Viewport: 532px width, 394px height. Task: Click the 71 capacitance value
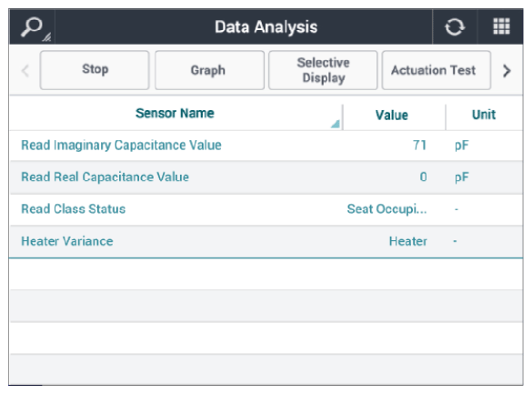[x=420, y=146]
